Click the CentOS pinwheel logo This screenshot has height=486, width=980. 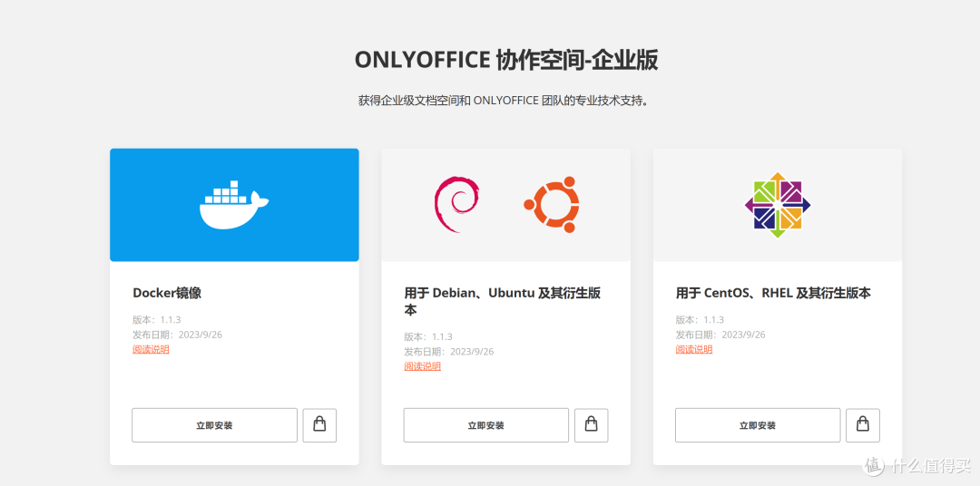click(x=778, y=205)
